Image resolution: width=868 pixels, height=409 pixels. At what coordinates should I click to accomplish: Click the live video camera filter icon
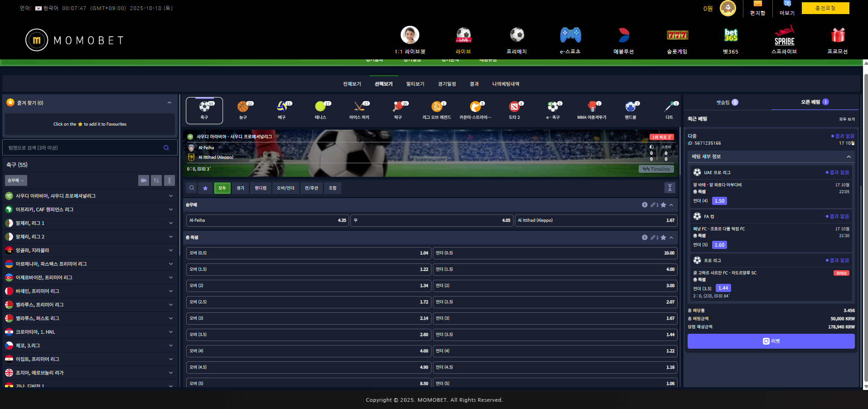[x=144, y=180]
